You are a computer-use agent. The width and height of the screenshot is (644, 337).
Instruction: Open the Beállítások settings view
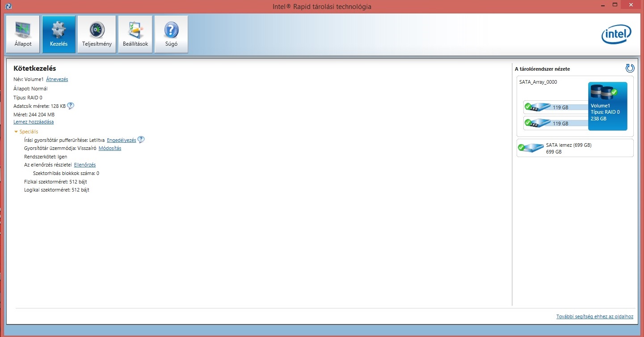(x=135, y=34)
